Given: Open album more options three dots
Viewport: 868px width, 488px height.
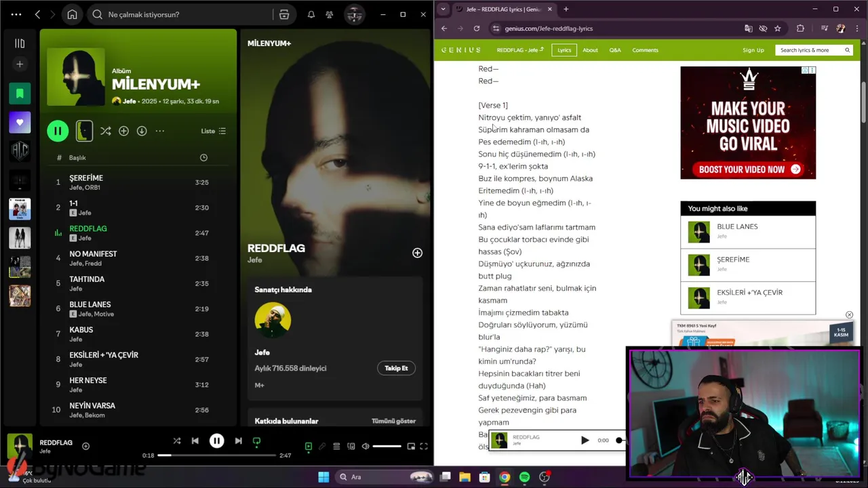Looking at the screenshot, I should [x=160, y=131].
